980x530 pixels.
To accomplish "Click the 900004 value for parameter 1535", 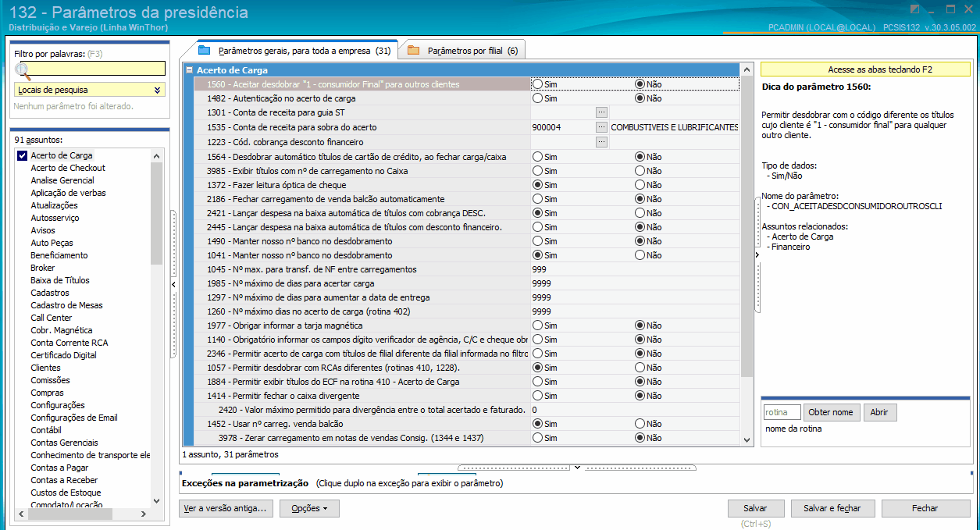I will point(546,127).
